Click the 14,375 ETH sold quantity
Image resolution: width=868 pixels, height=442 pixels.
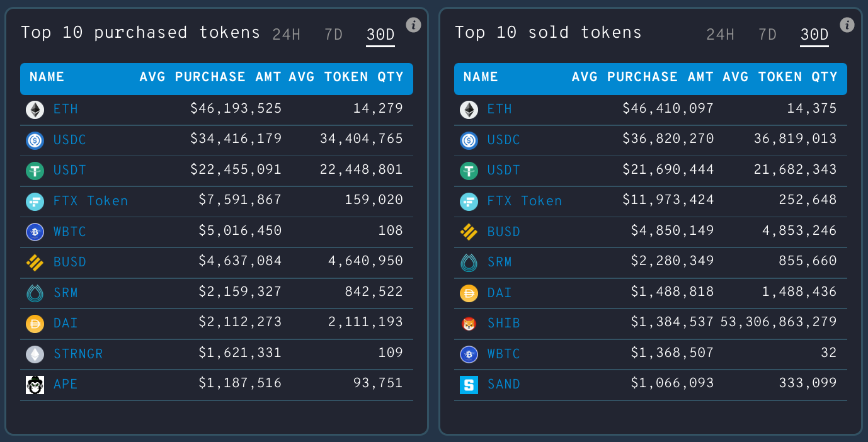coord(812,110)
